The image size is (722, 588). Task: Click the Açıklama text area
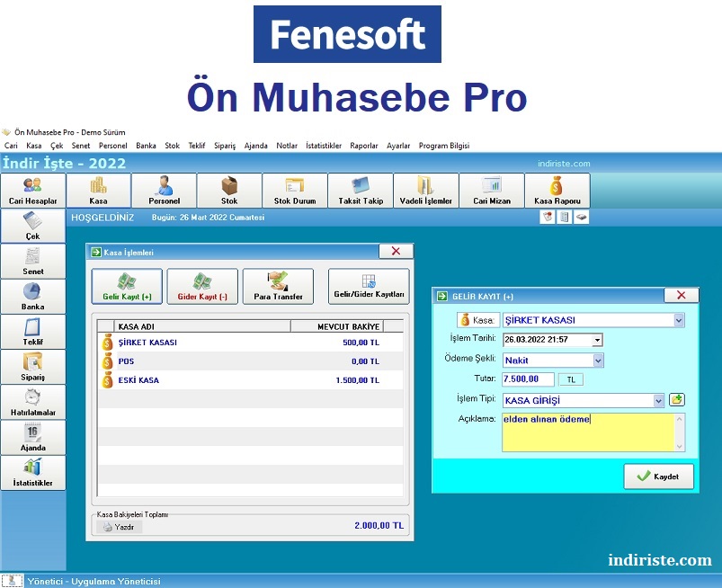coord(588,432)
